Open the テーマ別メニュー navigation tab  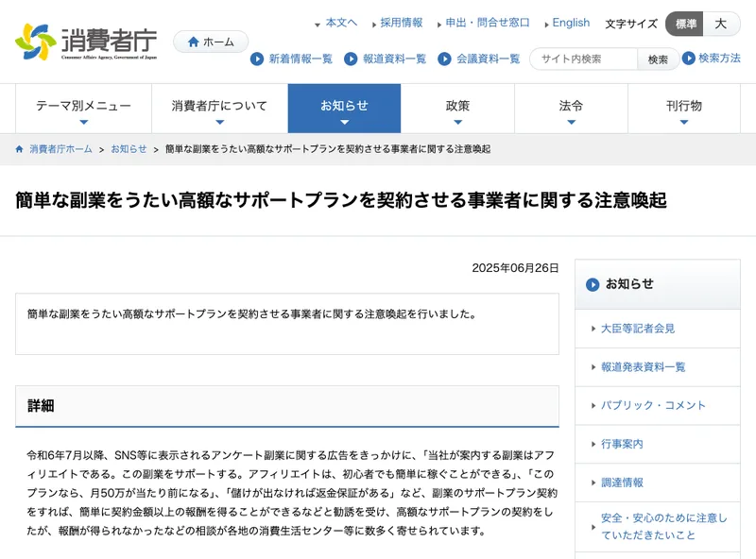[x=84, y=109]
